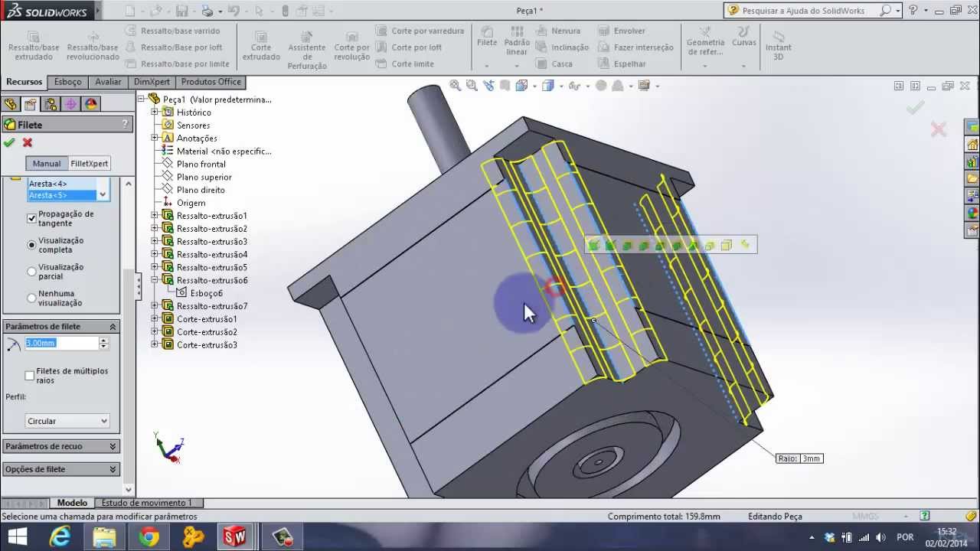Image resolution: width=980 pixels, height=551 pixels.
Task: Accept the Filete with green checkmark
Action: [x=9, y=142]
